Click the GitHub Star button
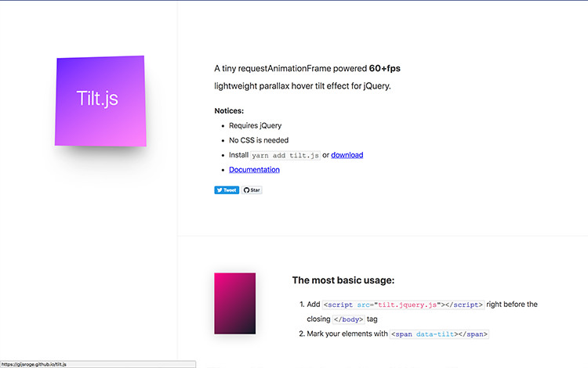The height and width of the screenshot is (368, 588). [252, 189]
